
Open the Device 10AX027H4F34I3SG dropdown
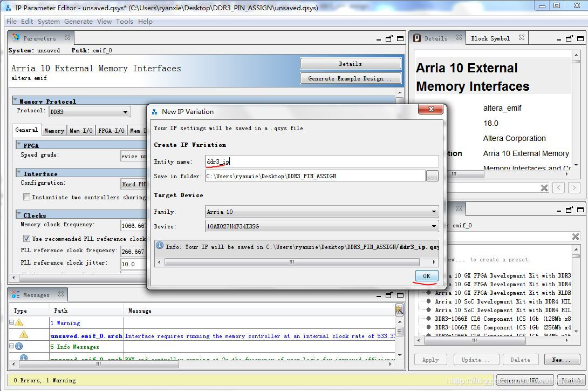[322, 226]
